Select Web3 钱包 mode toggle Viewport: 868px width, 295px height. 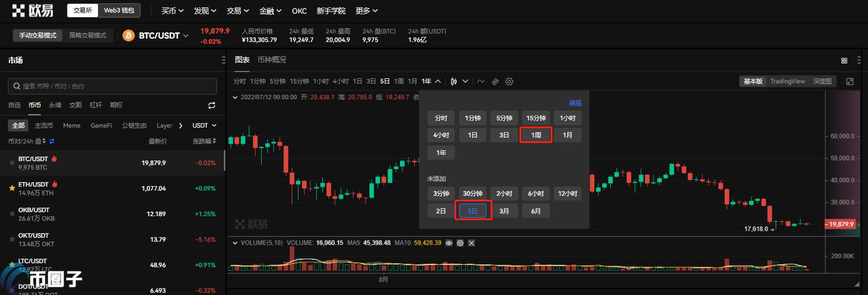119,10
